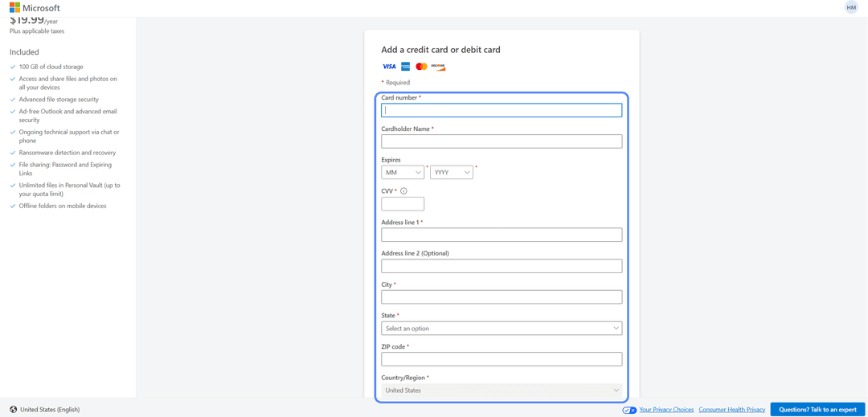
Task: Click the globe language icon
Action: click(x=14, y=410)
